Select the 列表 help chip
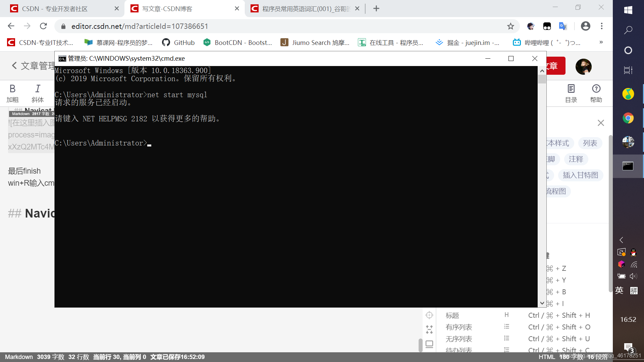The width and height of the screenshot is (644, 362). pyautogui.click(x=590, y=143)
